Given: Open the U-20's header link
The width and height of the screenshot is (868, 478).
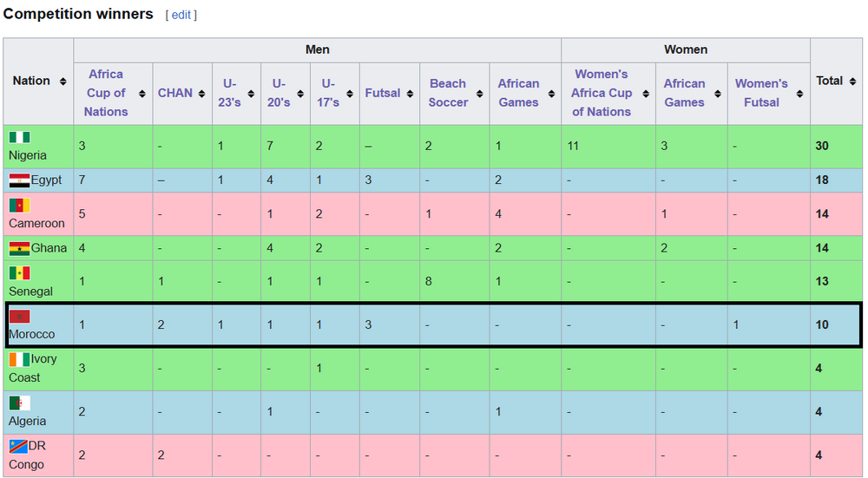Looking at the screenshot, I should pyautogui.click(x=279, y=93).
